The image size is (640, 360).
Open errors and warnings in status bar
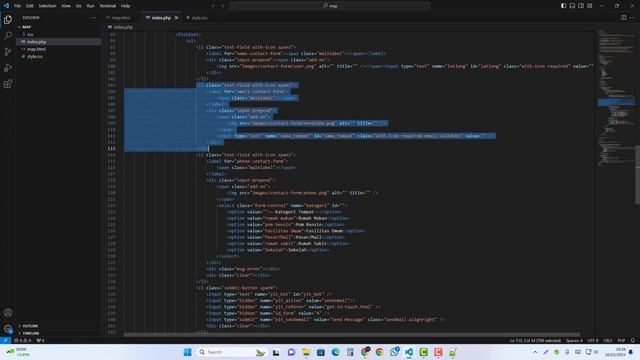click(x=22, y=340)
